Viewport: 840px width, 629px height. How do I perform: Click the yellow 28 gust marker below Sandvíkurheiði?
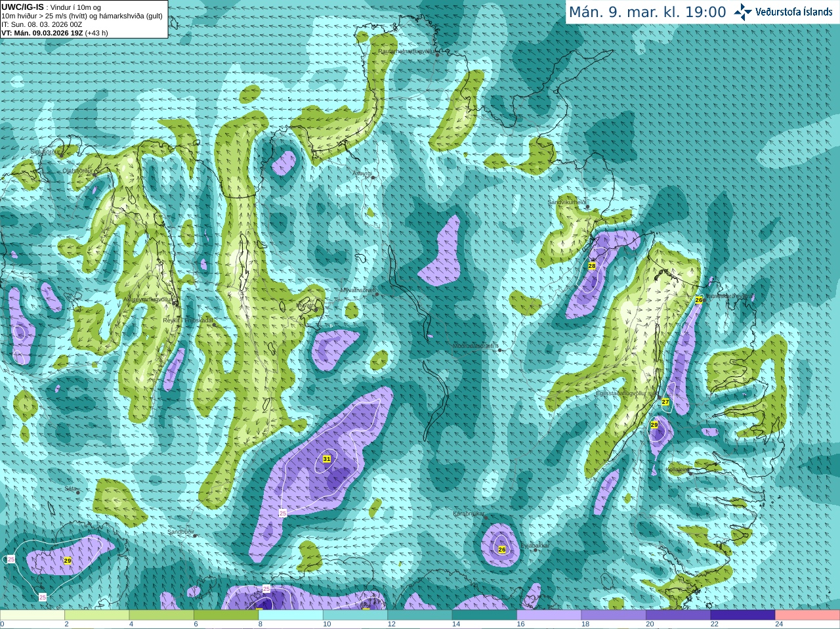click(592, 266)
